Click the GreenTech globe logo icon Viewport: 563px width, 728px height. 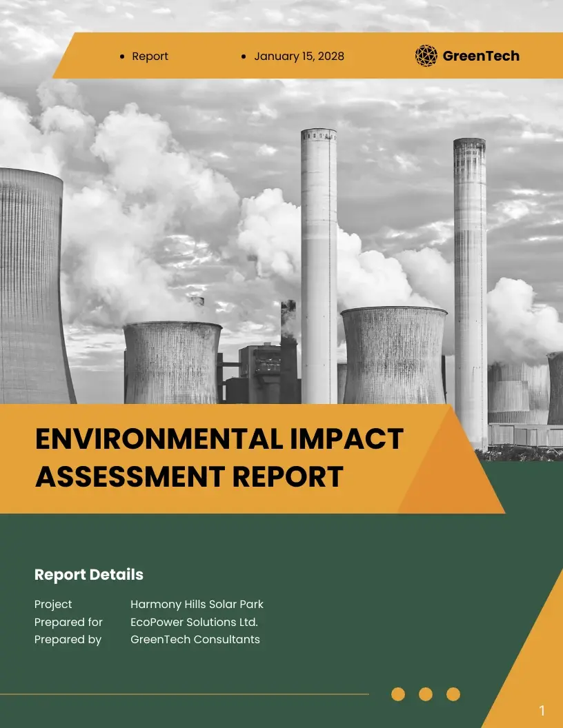426,56
